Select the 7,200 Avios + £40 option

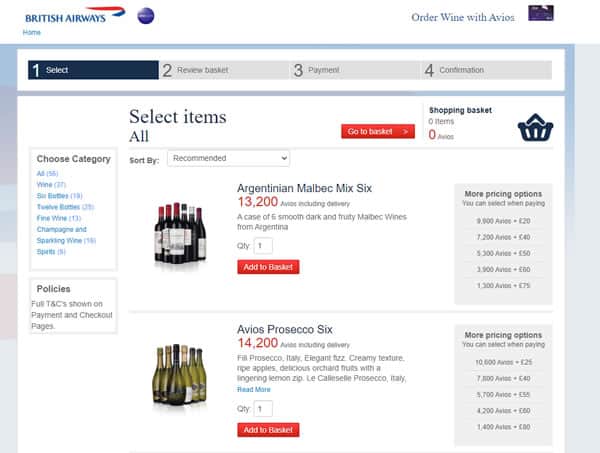503,237
